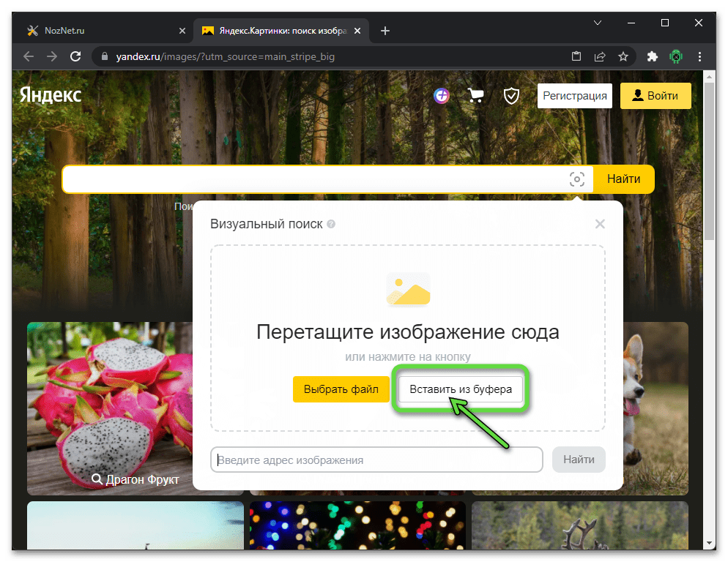This screenshot has width=728, height=562.
Task: Click the Войти button
Action: (655, 96)
